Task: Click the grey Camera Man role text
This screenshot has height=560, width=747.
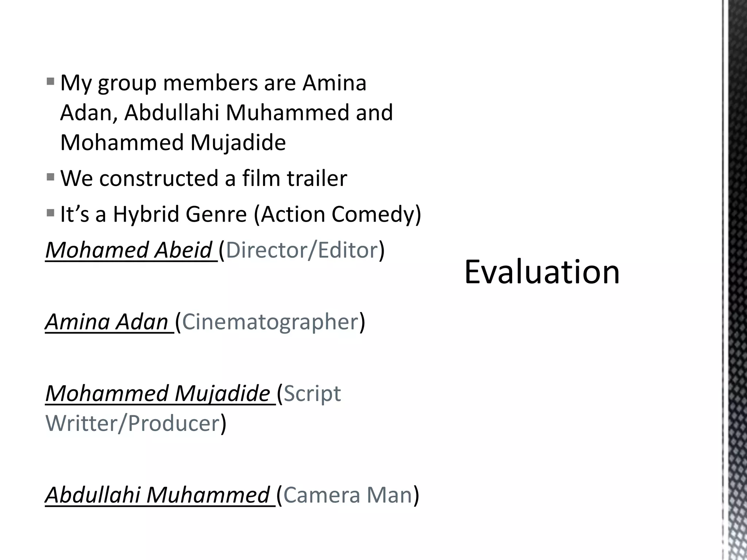Action: [348, 495]
